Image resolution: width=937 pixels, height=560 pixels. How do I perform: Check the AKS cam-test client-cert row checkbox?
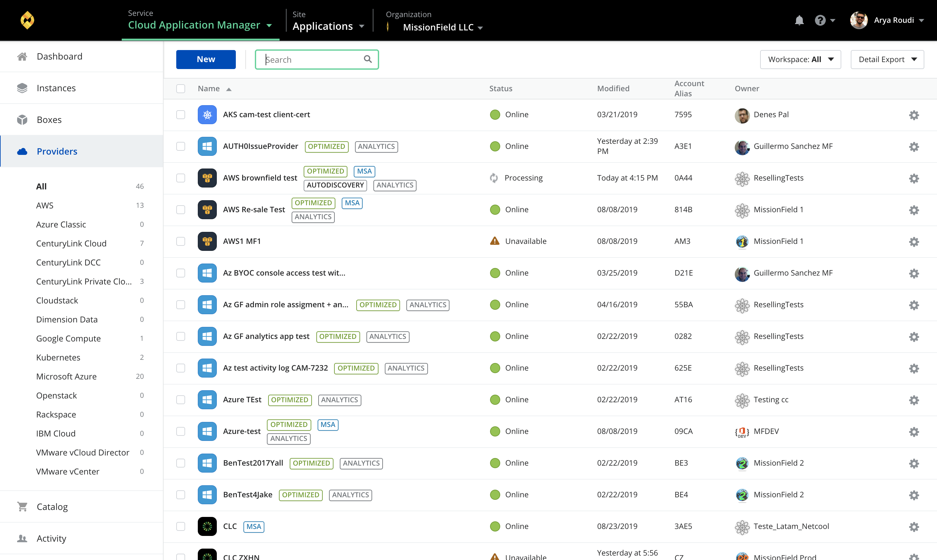(181, 115)
